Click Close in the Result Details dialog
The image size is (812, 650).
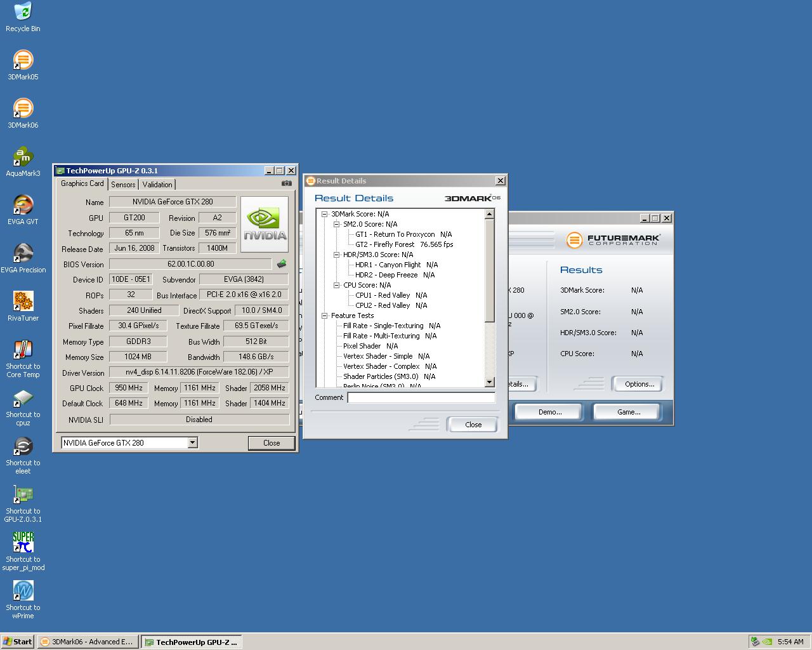(473, 425)
